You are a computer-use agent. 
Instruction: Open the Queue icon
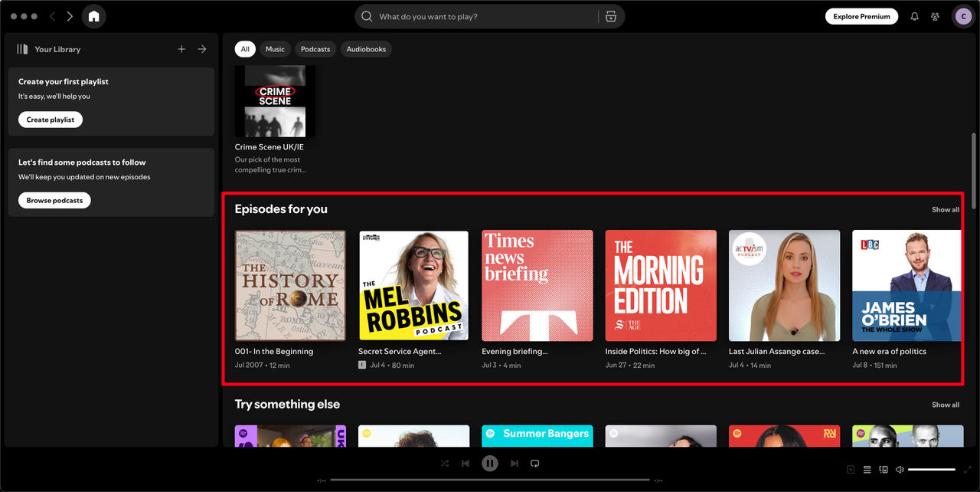pyautogui.click(x=867, y=469)
